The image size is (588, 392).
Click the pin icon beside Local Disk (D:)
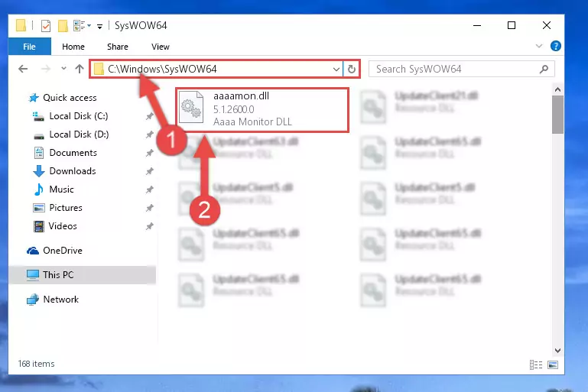(x=150, y=134)
